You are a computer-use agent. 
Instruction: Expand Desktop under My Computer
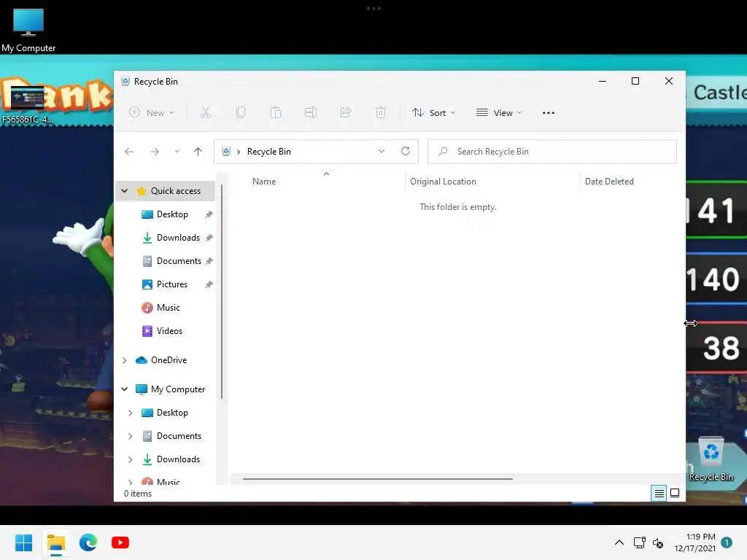130,413
